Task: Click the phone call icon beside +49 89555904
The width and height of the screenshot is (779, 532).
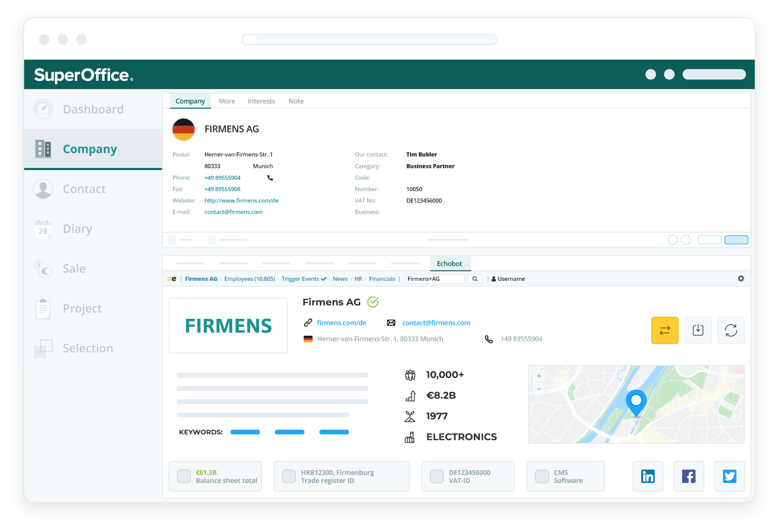Action: 270,178
